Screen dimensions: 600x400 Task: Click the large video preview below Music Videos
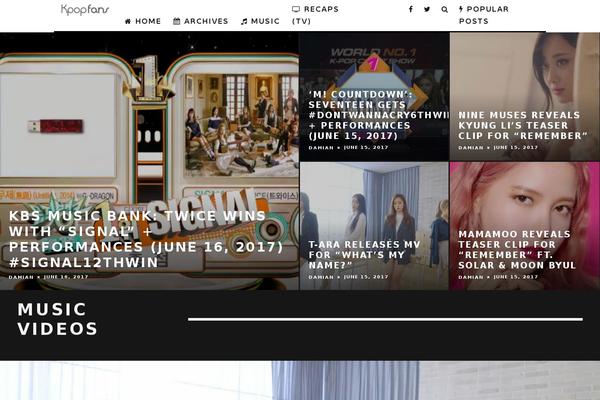(300, 380)
